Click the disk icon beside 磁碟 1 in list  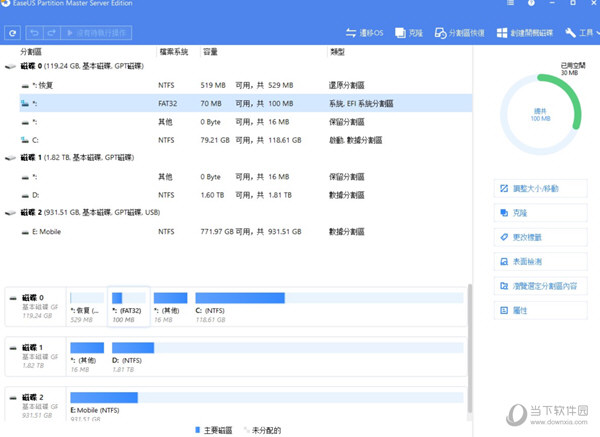point(10,158)
